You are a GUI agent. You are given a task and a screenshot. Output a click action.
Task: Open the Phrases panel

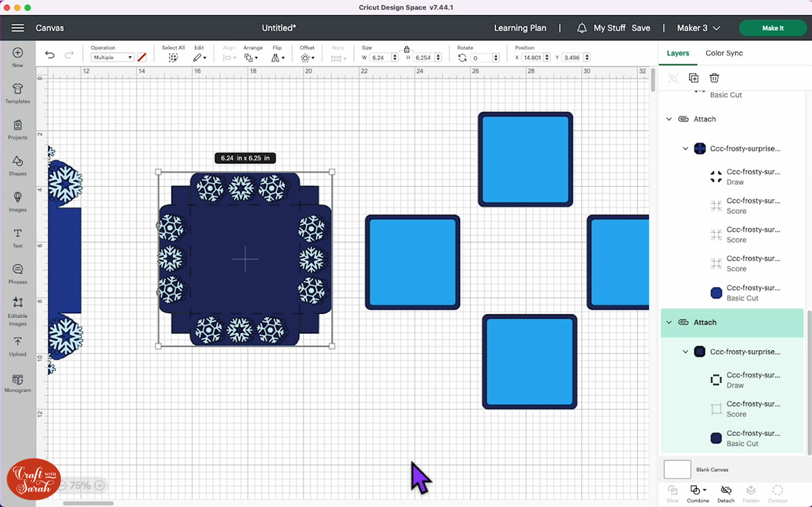pyautogui.click(x=18, y=274)
